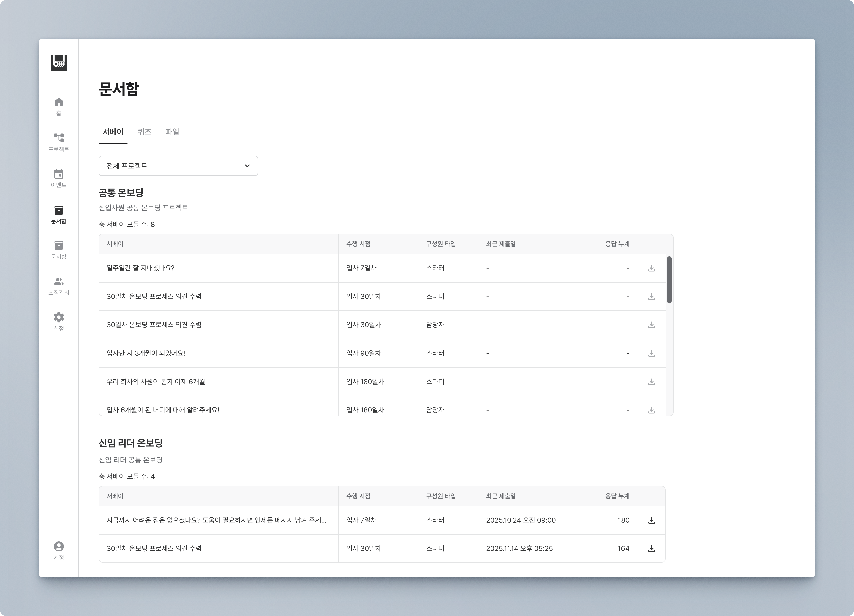Click download icon for 일주일간 잘 지내셨나요?
The image size is (854, 616).
[651, 268]
